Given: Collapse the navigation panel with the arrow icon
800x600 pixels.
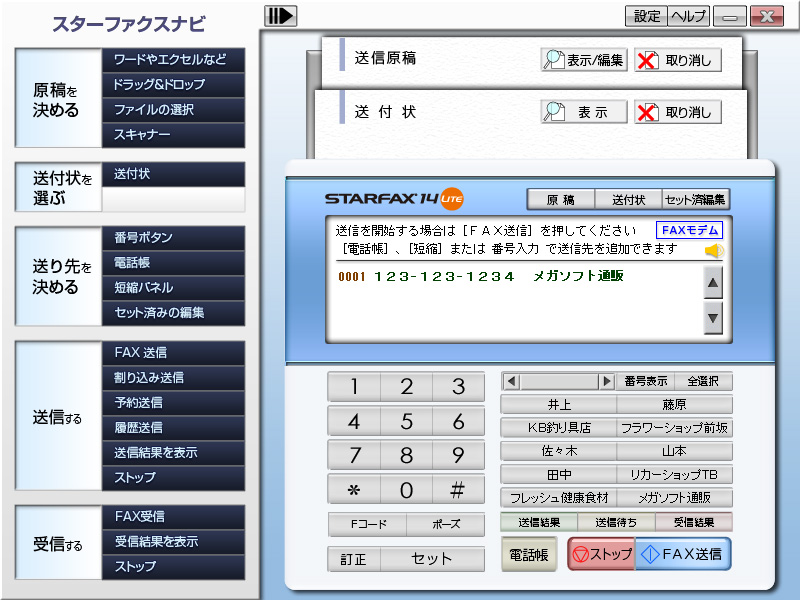Looking at the screenshot, I should (280, 16).
